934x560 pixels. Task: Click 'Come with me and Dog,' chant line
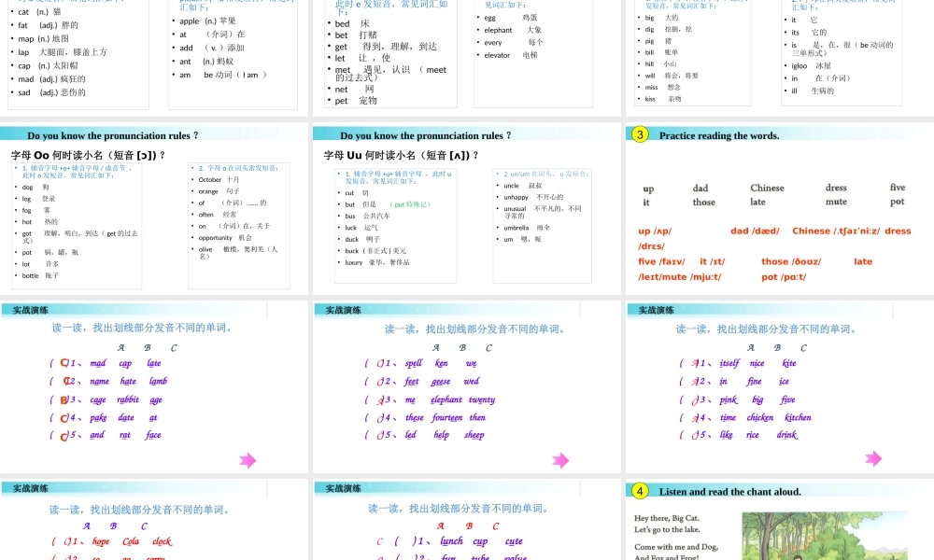point(676,547)
